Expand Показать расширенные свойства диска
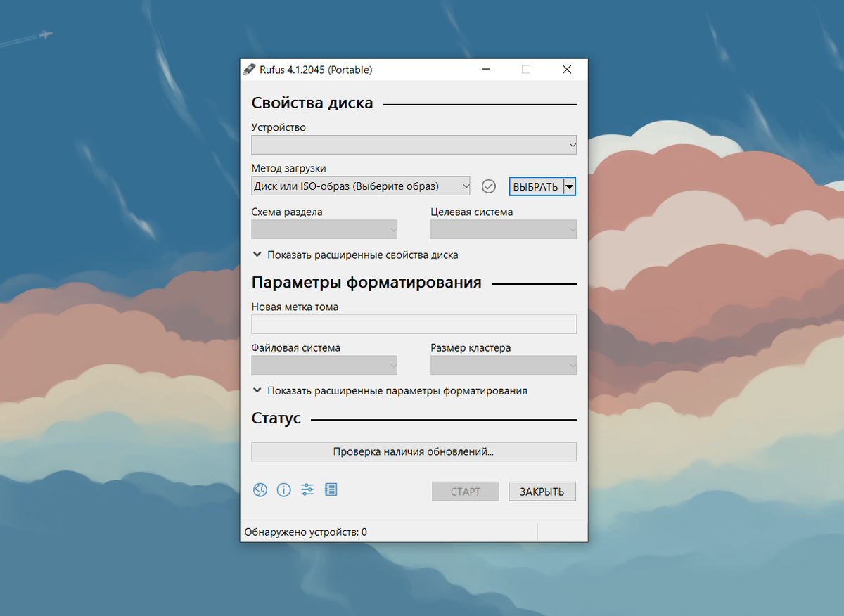This screenshot has height=616, width=844. point(357,255)
